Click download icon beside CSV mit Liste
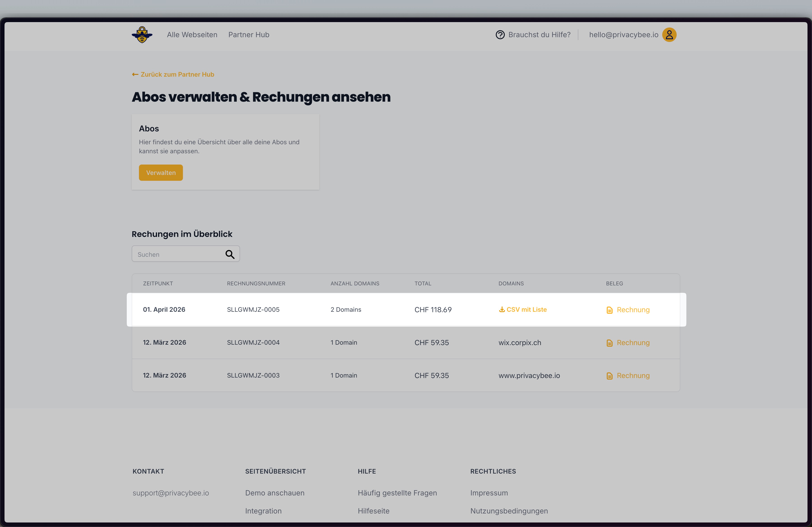This screenshot has width=812, height=527. point(502,309)
